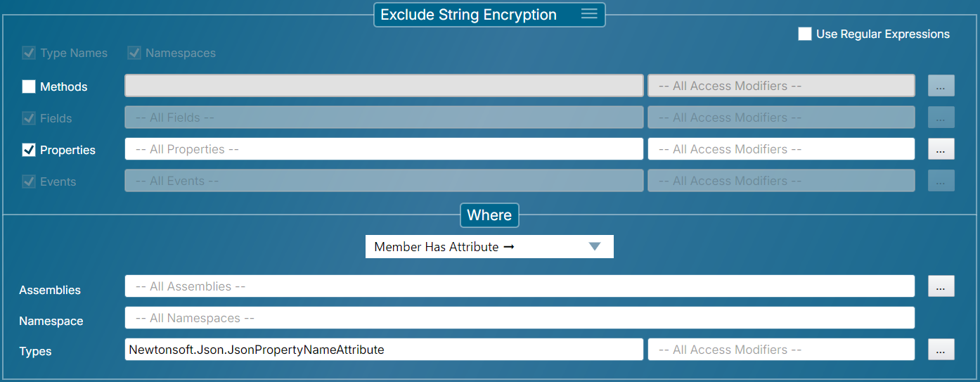Click the All Assemblies input field
The height and width of the screenshot is (382, 980).
click(x=520, y=286)
